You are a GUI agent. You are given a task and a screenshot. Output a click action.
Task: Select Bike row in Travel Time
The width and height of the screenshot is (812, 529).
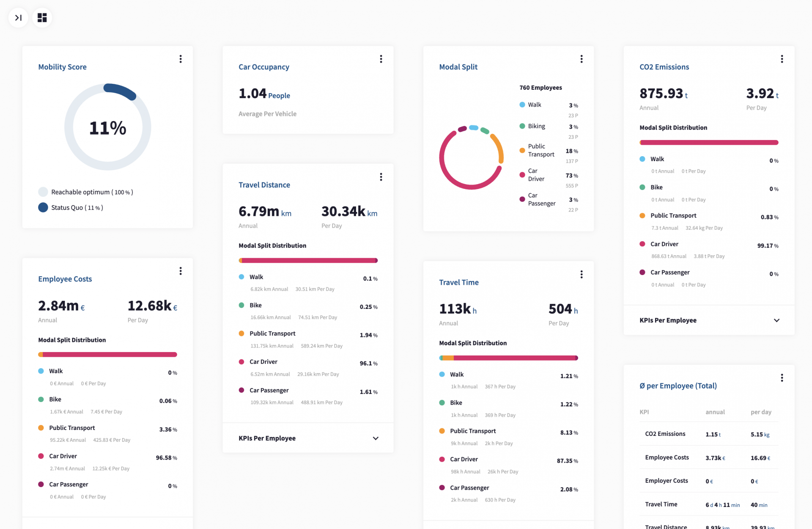pos(508,409)
